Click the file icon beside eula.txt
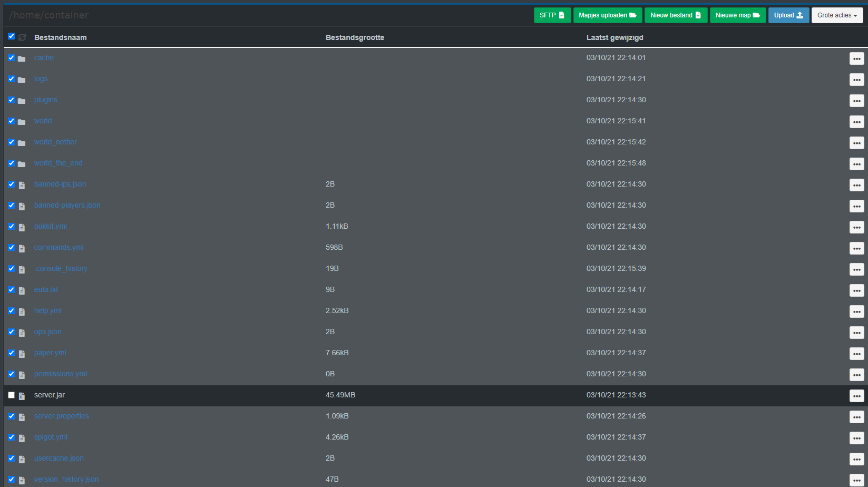The width and height of the screenshot is (868, 487). click(x=22, y=290)
